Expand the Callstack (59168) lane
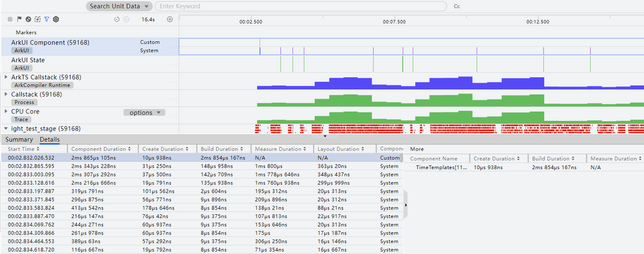 click(x=6, y=95)
